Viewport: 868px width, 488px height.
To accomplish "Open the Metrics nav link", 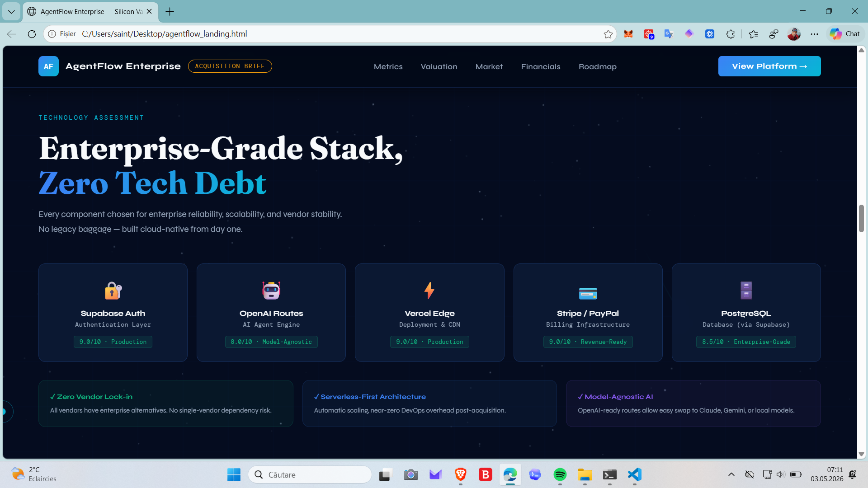I will (388, 66).
